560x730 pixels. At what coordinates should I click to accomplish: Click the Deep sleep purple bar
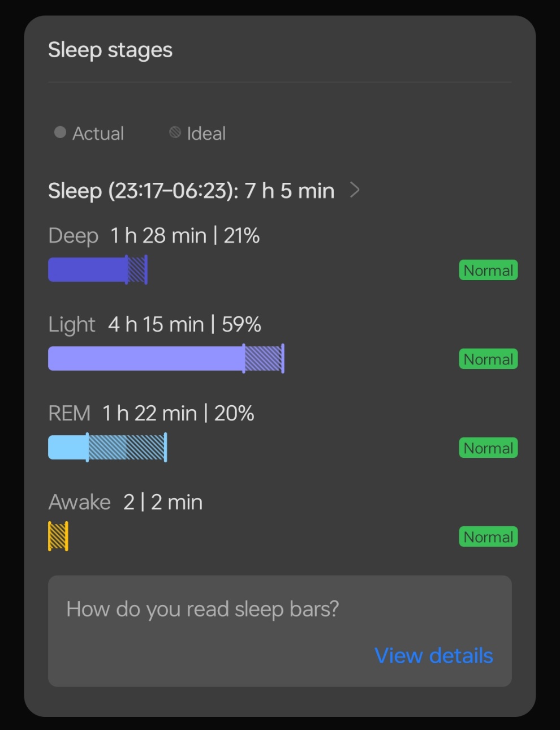pyautogui.click(x=88, y=270)
